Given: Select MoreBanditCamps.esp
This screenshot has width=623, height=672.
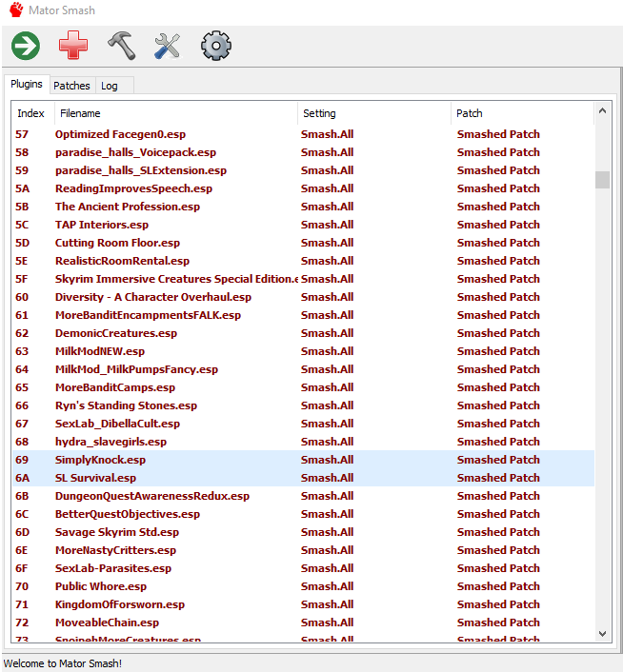Looking at the screenshot, I should coord(303,387).
